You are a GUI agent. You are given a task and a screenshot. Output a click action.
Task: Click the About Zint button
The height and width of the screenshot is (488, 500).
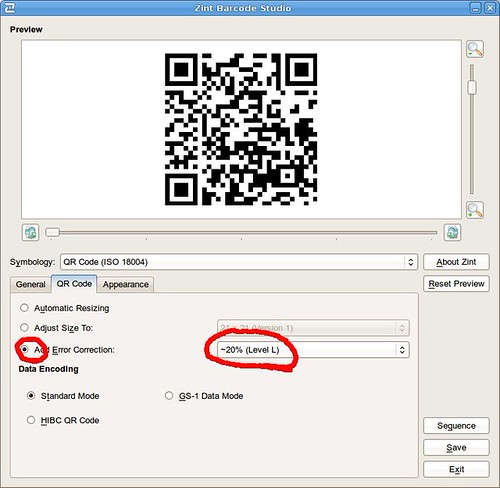click(456, 262)
